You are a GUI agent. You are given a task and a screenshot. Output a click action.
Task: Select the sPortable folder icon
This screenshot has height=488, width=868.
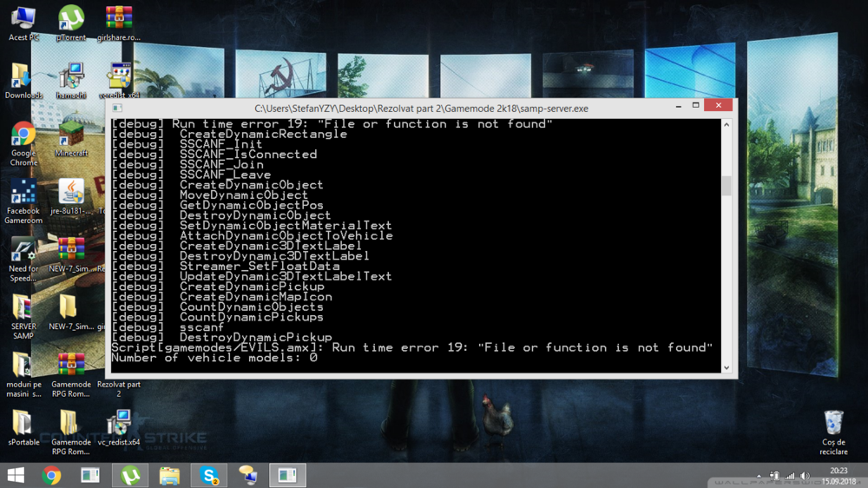click(23, 427)
